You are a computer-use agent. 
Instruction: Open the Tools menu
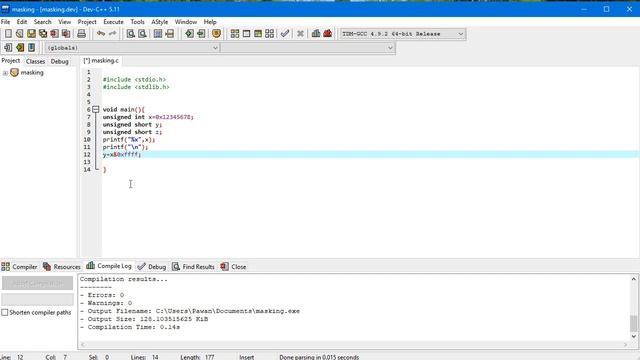tap(138, 22)
